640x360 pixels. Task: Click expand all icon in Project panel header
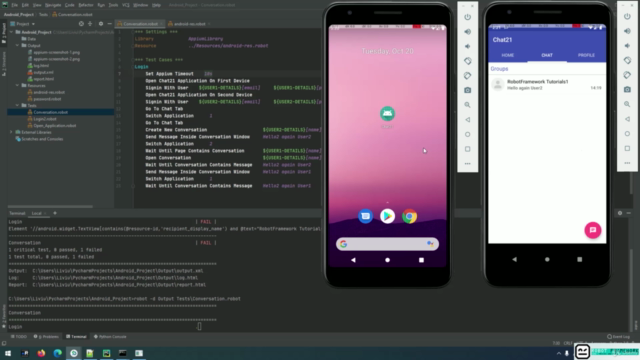90,24
